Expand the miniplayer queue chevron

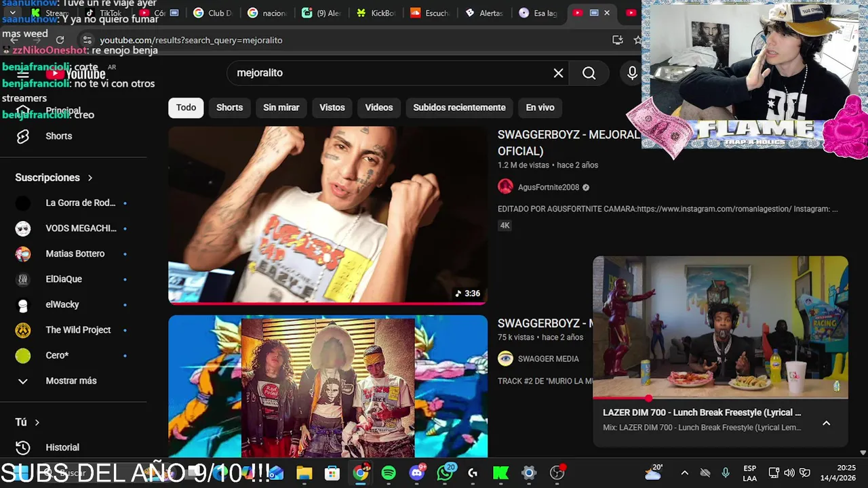click(x=826, y=423)
